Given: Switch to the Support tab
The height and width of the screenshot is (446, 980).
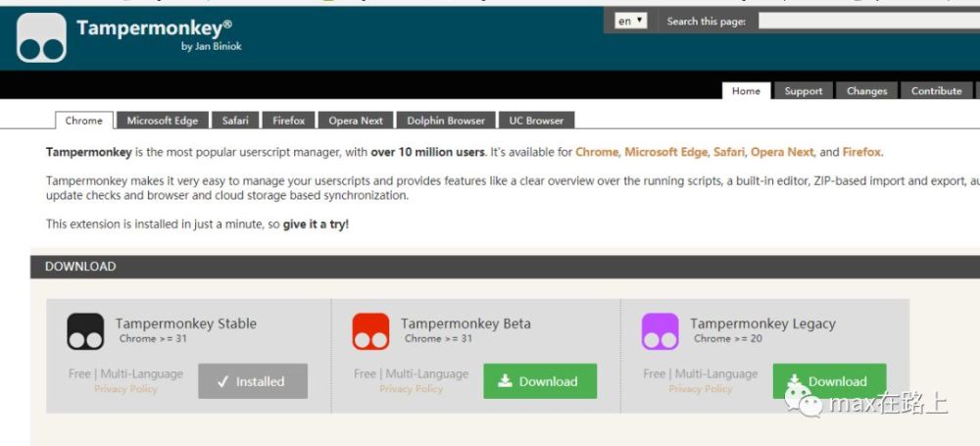Looking at the screenshot, I should tap(804, 91).
